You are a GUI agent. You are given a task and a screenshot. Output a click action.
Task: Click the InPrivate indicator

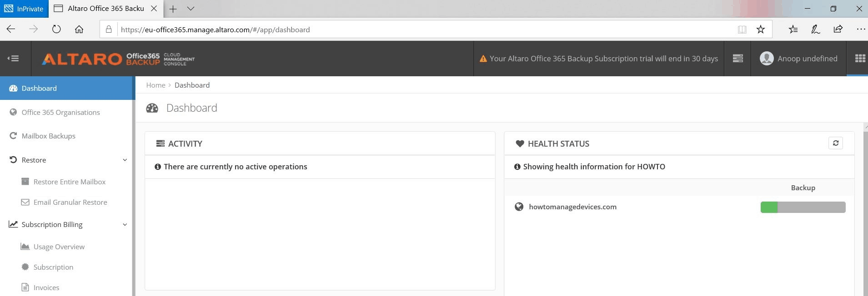pos(24,9)
